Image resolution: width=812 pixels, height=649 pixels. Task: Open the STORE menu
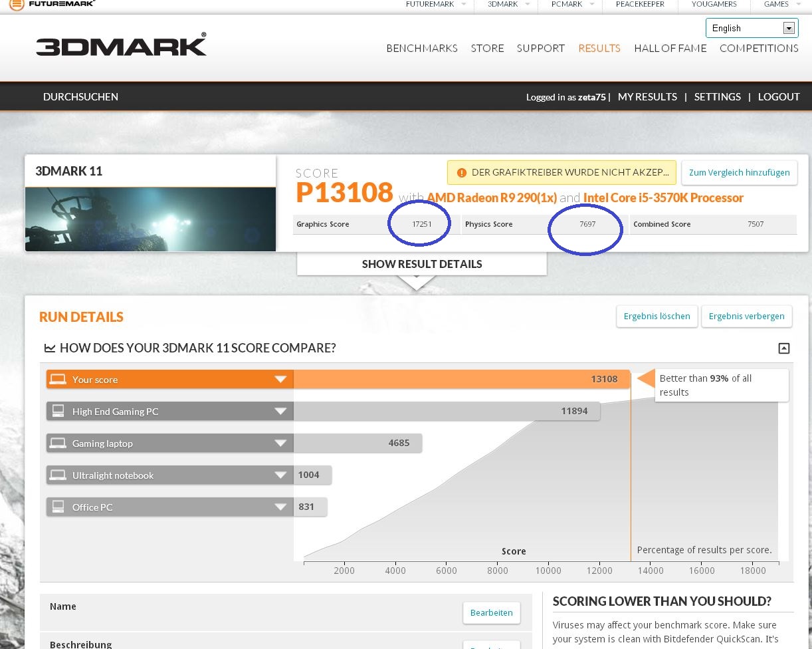tap(488, 48)
